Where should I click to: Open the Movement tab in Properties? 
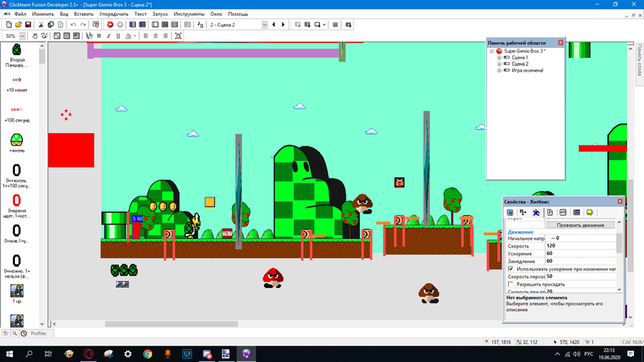[x=536, y=212]
